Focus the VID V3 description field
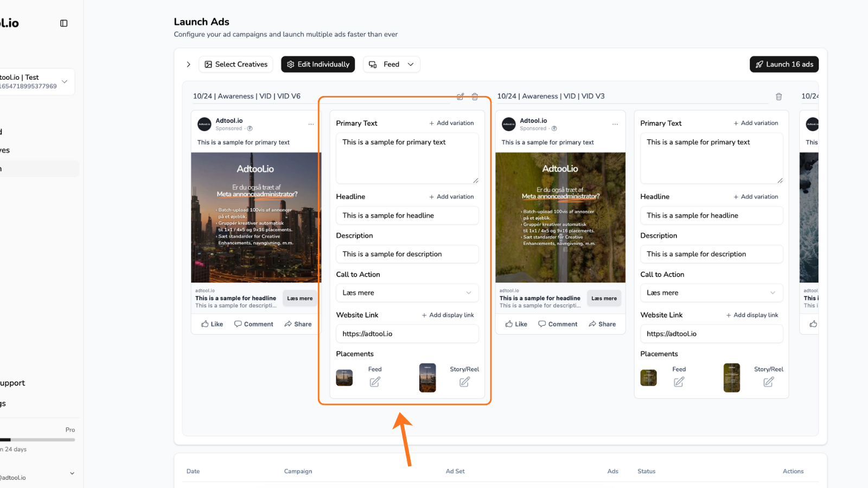Image resolution: width=868 pixels, height=488 pixels. point(712,254)
